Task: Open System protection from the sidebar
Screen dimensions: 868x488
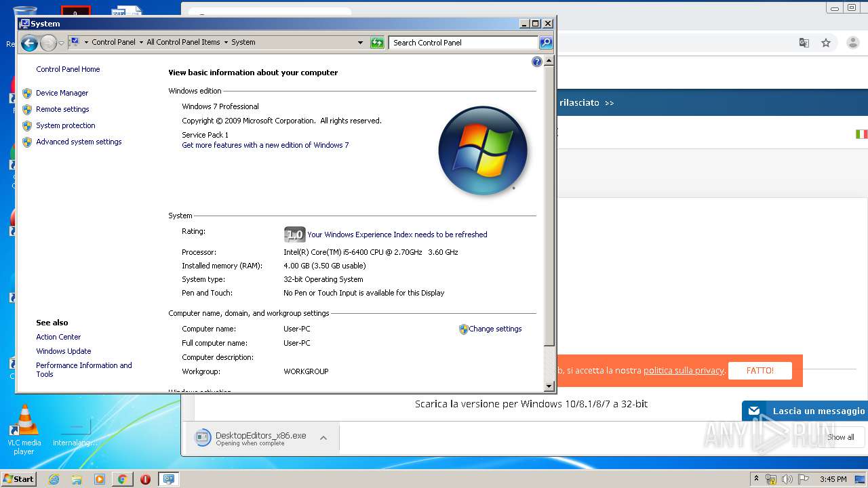Action: (x=66, y=125)
